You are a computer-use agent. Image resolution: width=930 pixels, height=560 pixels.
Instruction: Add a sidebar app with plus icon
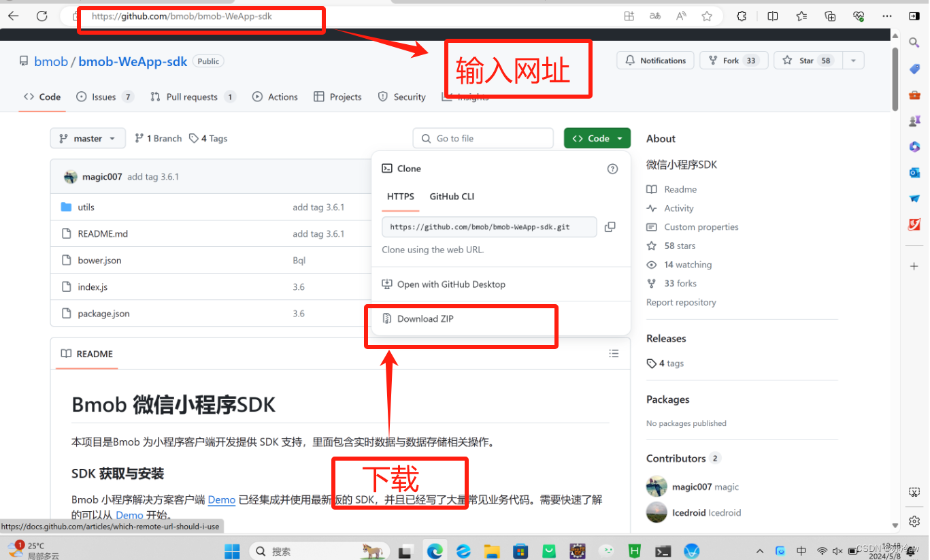click(915, 265)
